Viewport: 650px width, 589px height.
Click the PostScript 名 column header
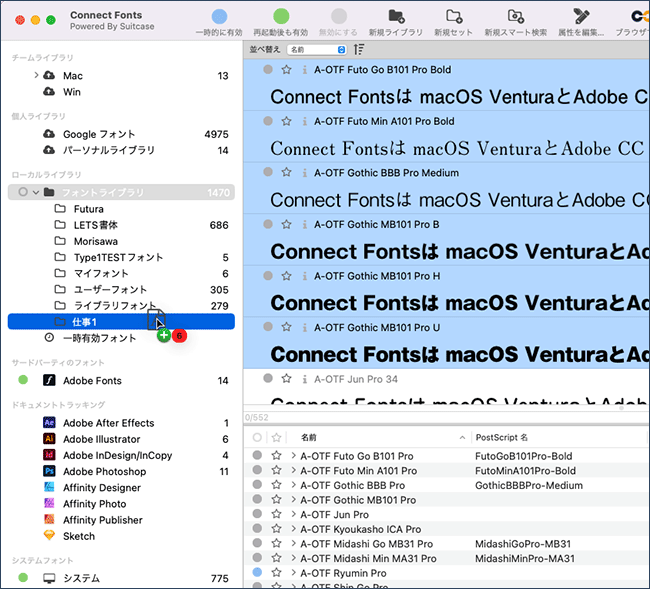coord(502,437)
